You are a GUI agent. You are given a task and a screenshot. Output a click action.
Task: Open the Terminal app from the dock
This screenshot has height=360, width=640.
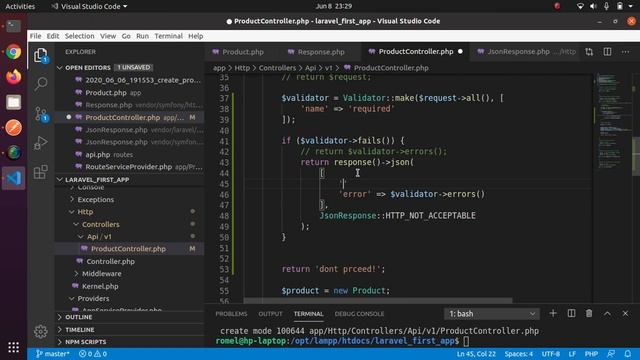point(13,27)
